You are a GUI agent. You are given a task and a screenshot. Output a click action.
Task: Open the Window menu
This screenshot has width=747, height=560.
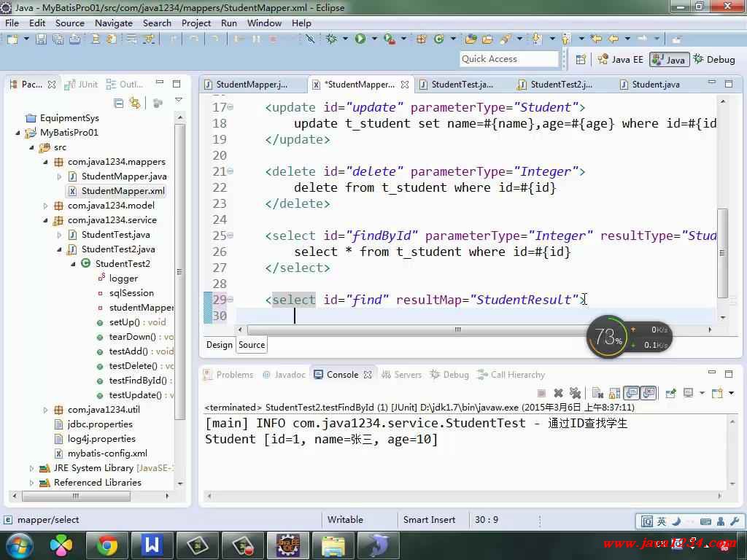[264, 23]
